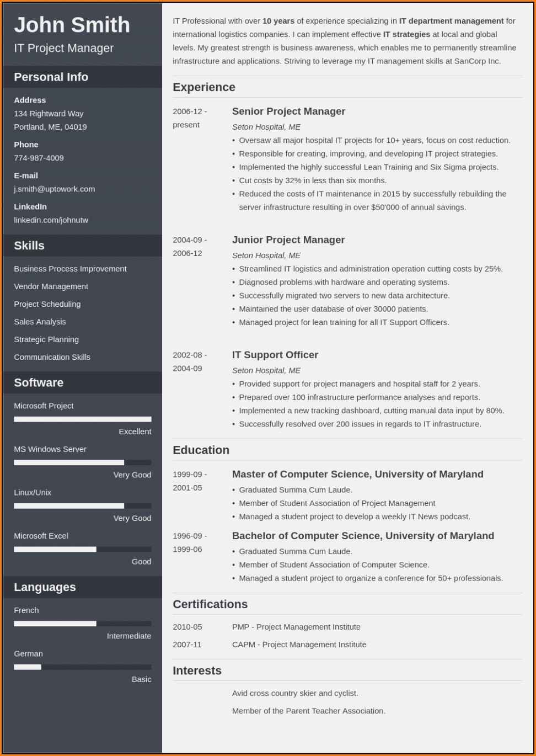The height and width of the screenshot is (756, 536).
Task: Click the Linux/Unix proficiency bar
Action: [x=83, y=505]
